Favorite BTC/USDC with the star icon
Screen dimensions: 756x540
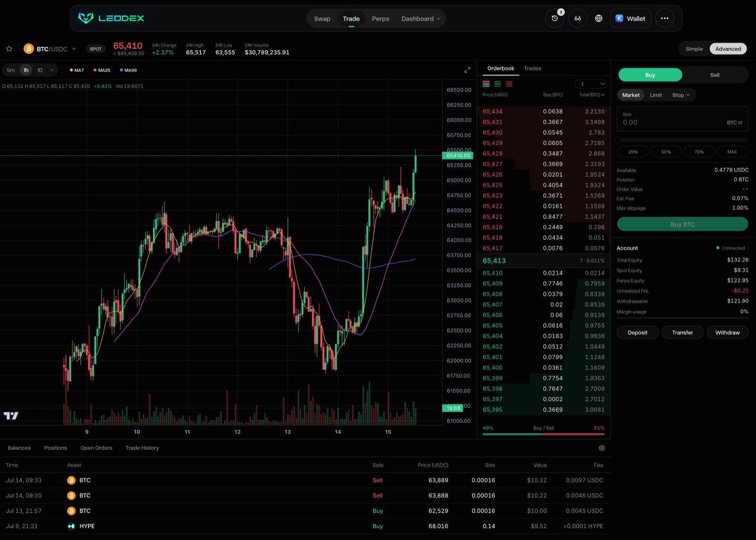[9, 49]
